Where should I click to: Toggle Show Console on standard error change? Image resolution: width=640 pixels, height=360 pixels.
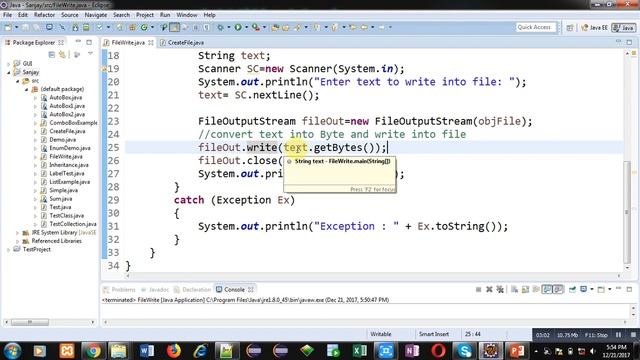coord(558,289)
